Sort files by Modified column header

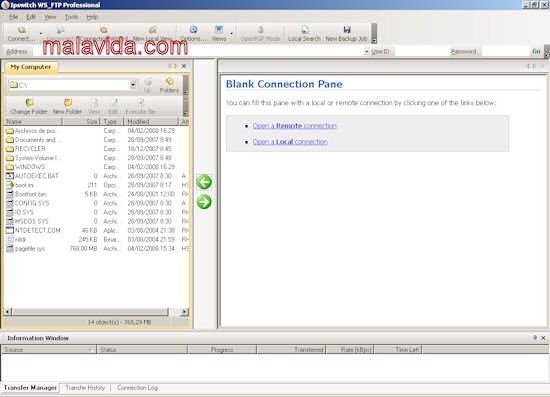click(151, 121)
